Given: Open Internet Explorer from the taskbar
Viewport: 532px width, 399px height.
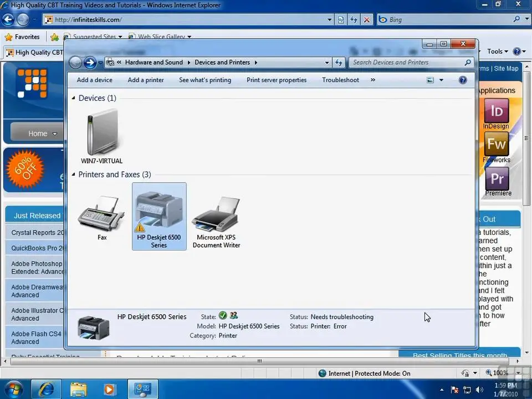Looking at the screenshot, I should (x=47, y=389).
